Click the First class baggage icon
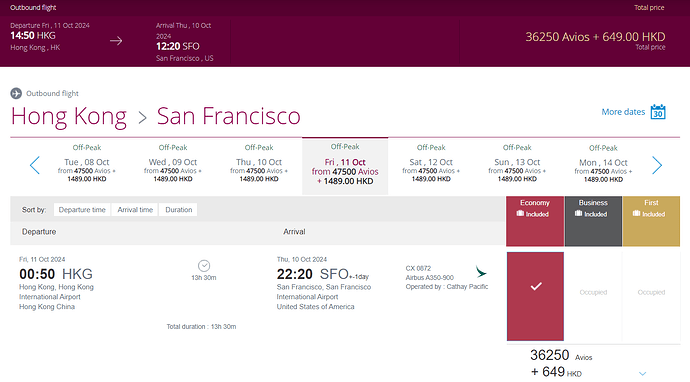 [636, 213]
